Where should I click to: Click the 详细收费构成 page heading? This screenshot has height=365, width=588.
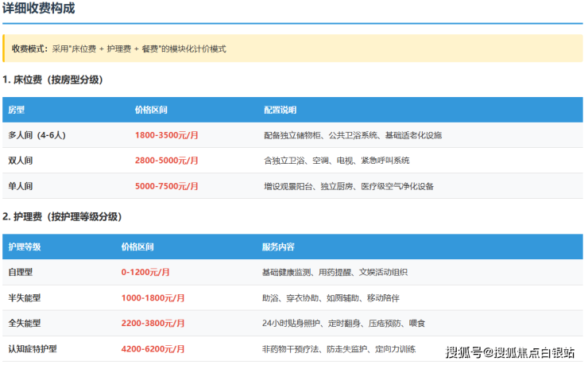39,10
